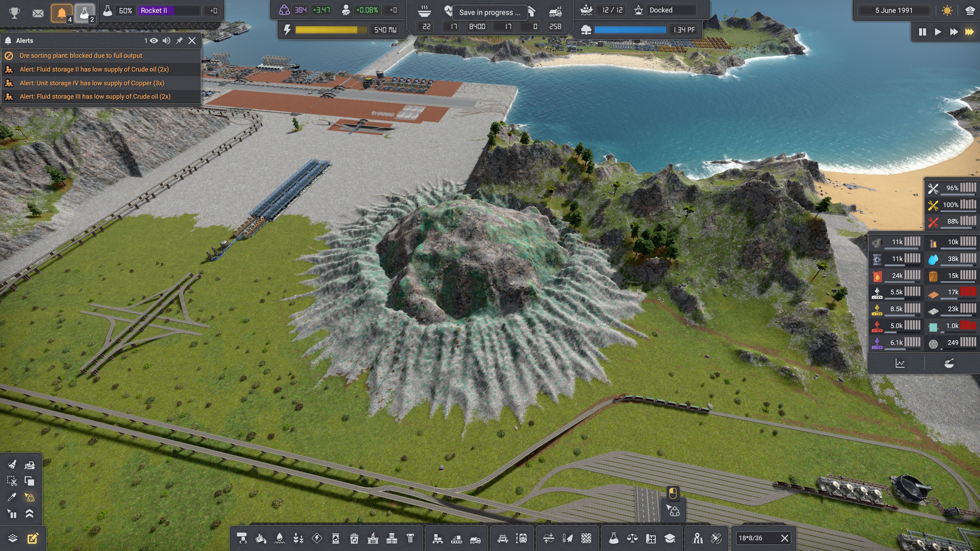The width and height of the screenshot is (980, 551).
Task: Click the electricity 540 MW power bar
Action: (331, 30)
